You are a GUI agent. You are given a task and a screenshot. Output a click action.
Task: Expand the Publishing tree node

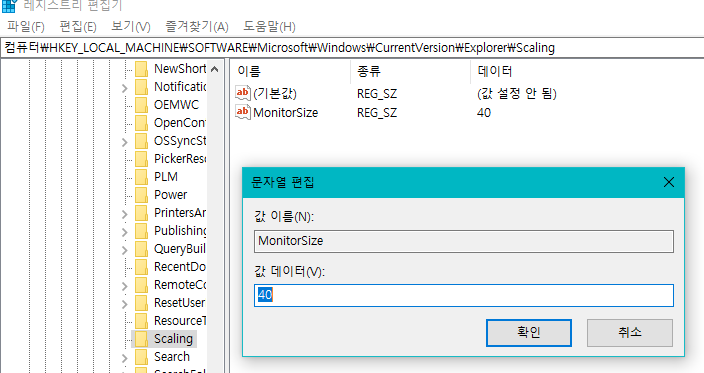(x=125, y=232)
